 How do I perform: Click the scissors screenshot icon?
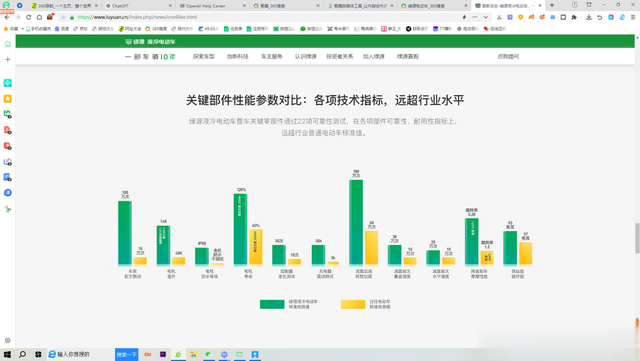point(499,17)
